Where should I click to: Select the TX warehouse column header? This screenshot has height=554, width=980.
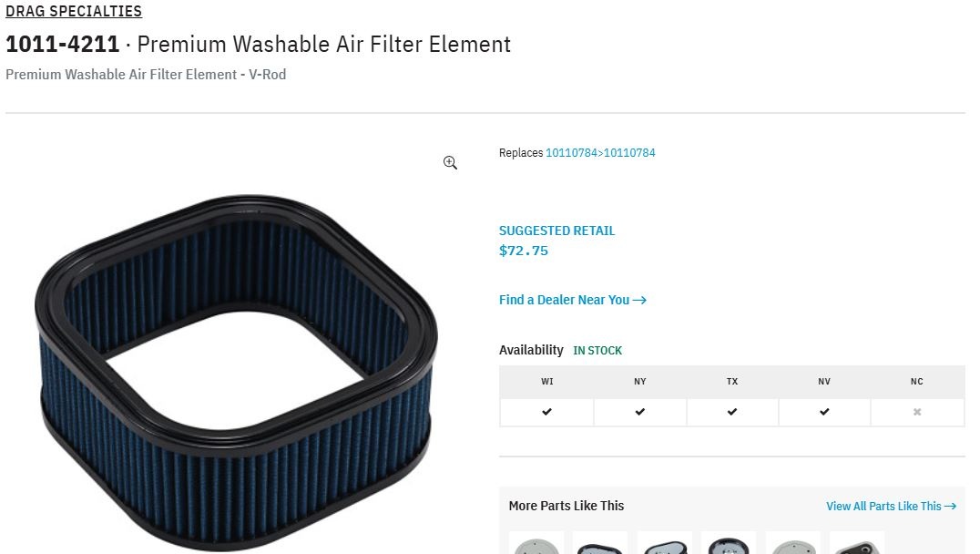(732, 382)
